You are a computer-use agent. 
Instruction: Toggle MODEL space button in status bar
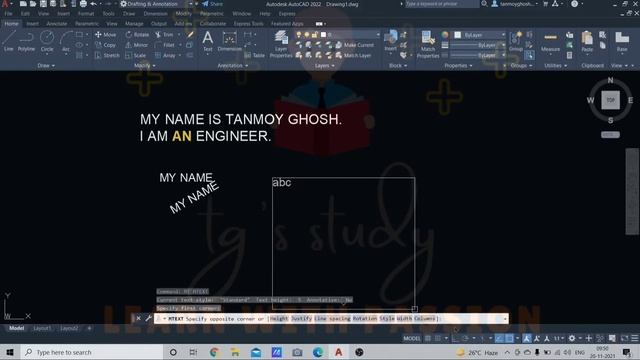412,338
